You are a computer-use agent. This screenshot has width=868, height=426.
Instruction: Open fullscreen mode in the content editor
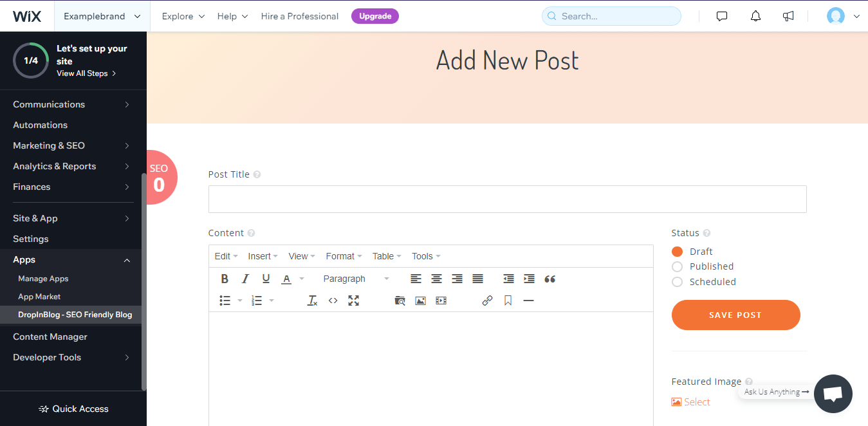point(353,300)
